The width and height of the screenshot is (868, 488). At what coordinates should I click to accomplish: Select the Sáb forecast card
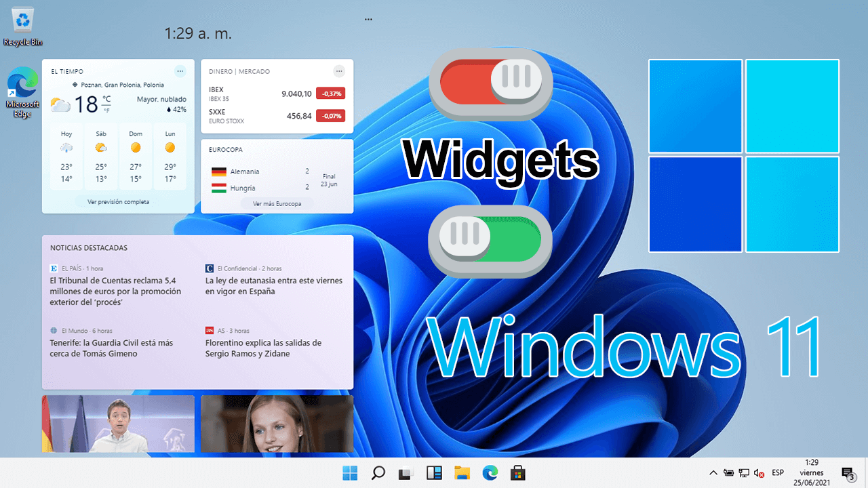tap(101, 157)
